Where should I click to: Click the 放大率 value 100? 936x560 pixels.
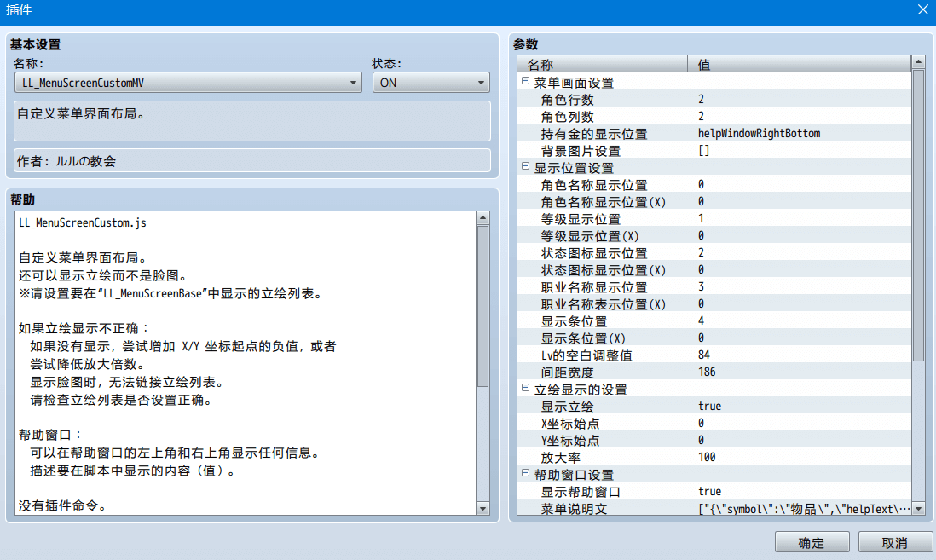707,458
